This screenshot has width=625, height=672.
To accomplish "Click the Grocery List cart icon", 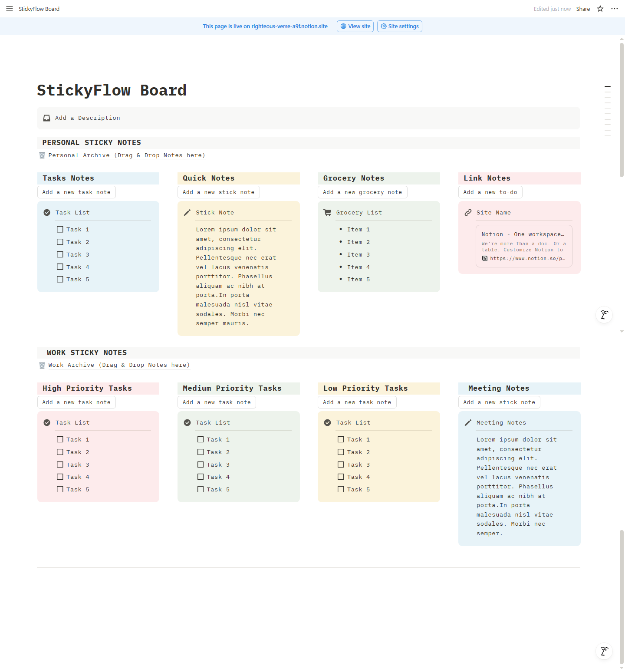I will (327, 213).
